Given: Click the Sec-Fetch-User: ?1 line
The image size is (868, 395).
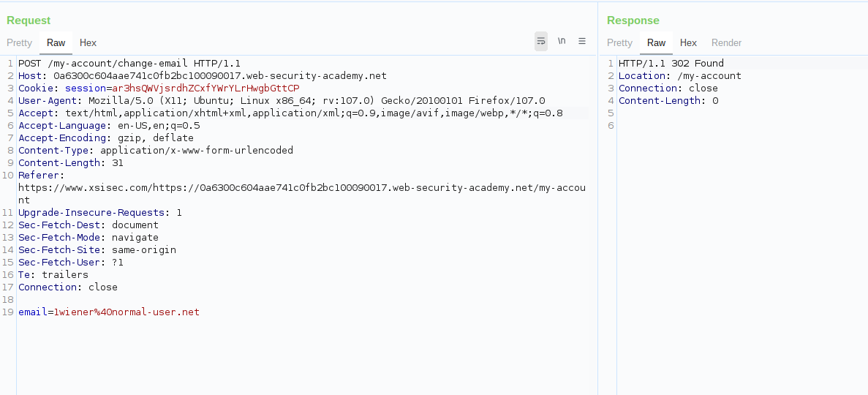Looking at the screenshot, I should [x=71, y=263].
